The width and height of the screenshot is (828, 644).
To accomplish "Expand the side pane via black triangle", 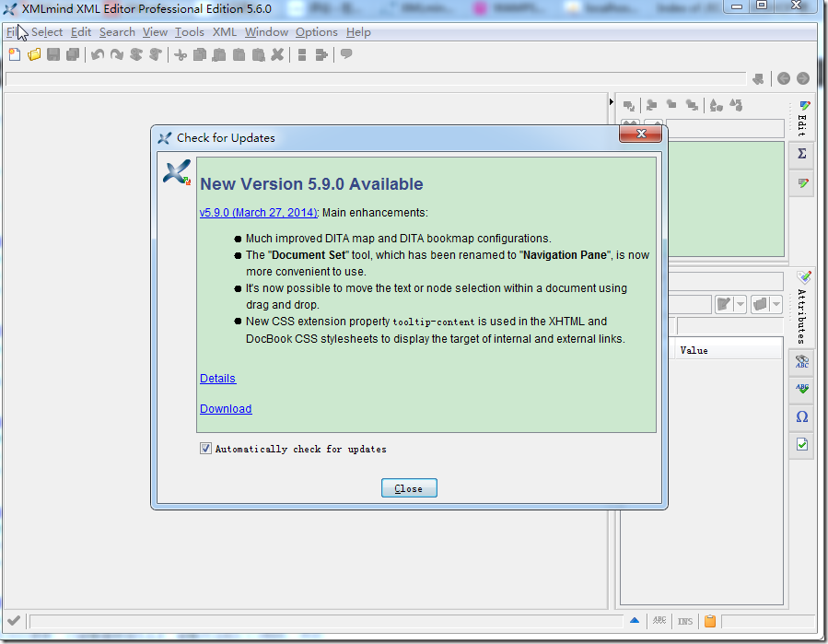I will point(611,101).
